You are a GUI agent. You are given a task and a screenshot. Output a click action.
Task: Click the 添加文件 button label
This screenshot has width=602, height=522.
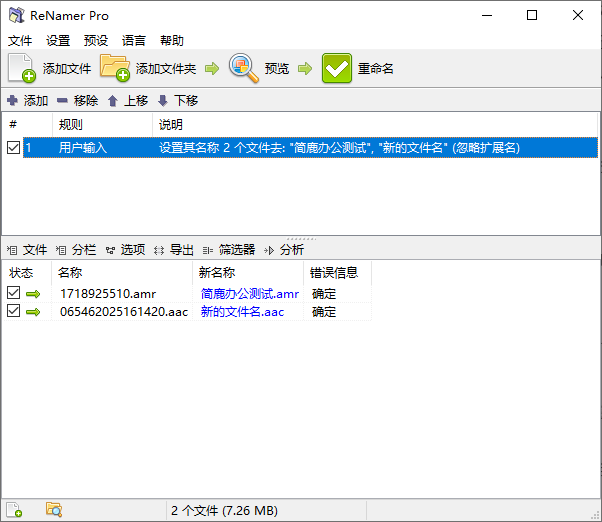click(67, 69)
